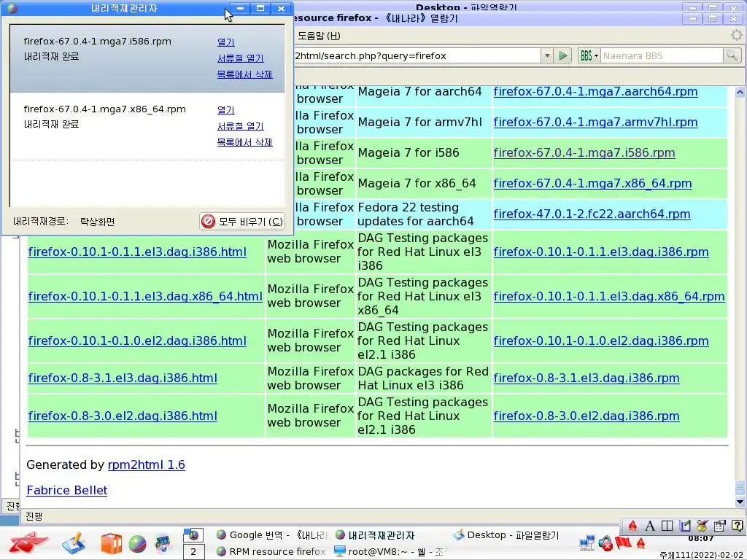Click the 탁상화면 download path label

coord(97,222)
